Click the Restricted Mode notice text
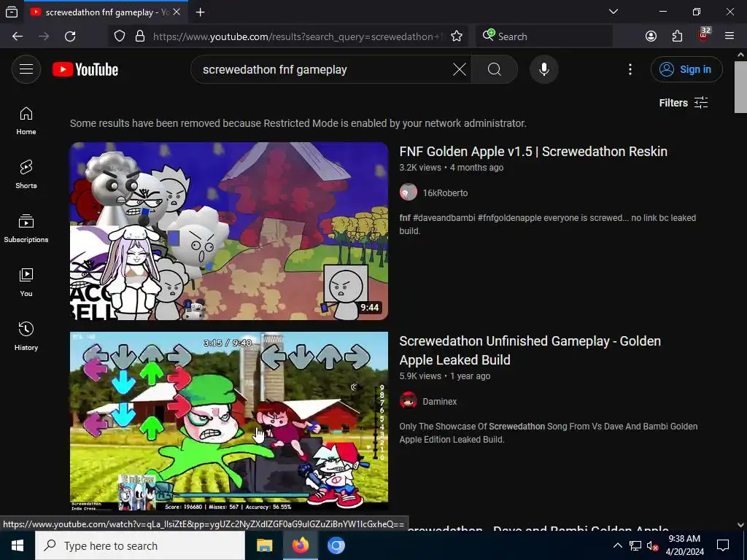Viewport: 747px width, 560px height. (298, 123)
